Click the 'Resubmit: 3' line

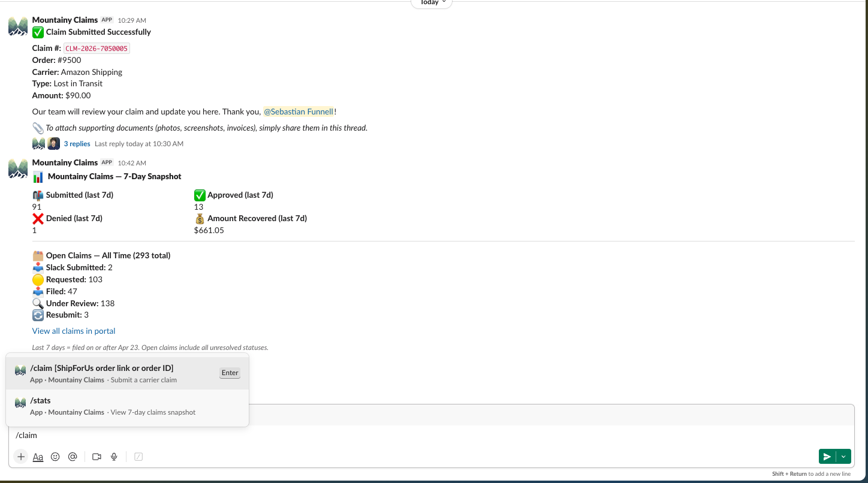(67, 315)
